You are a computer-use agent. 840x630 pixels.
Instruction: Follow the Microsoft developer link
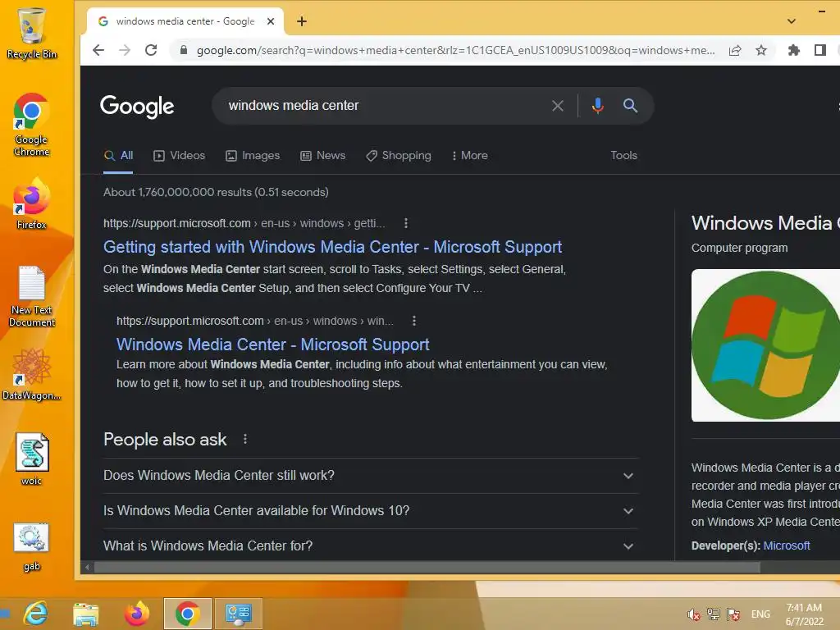787,546
